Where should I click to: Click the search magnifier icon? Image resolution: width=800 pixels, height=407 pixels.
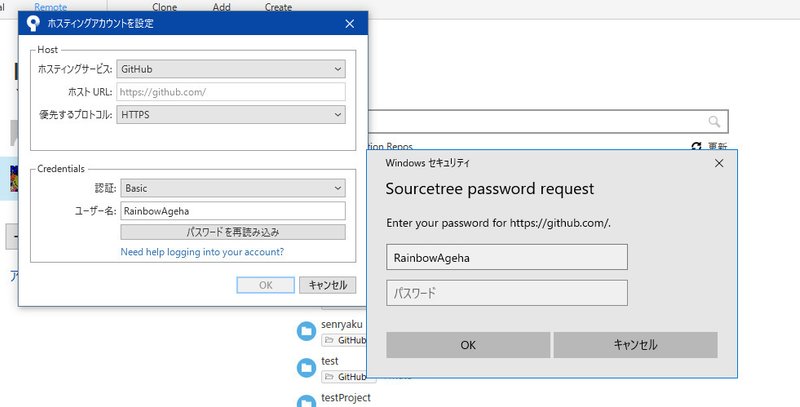coord(714,121)
